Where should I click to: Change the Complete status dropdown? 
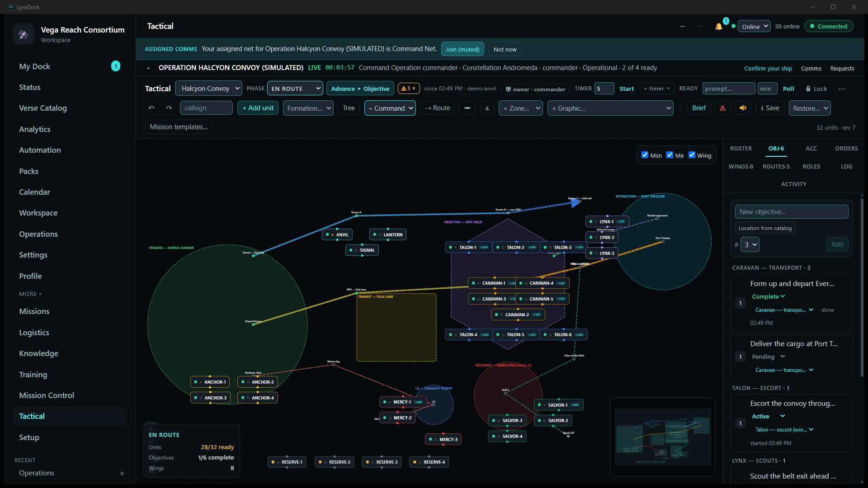(x=768, y=296)
